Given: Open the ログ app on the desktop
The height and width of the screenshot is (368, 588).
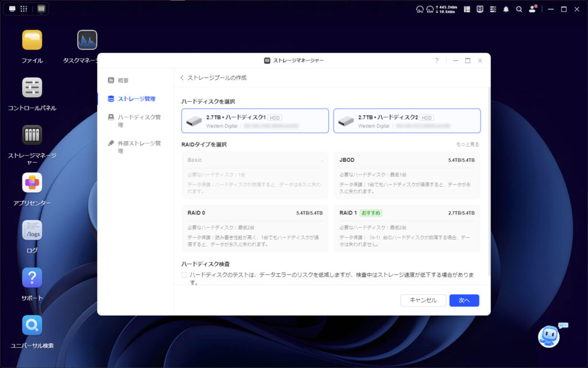Looking at the screenshot, I should [32, 231].
